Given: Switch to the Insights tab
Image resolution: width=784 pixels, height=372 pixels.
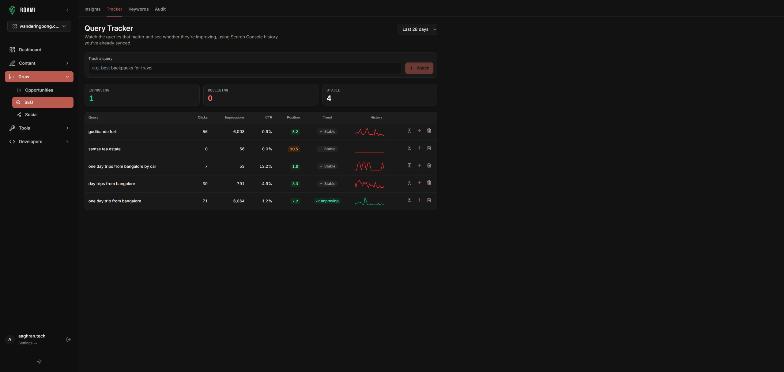Looking at the screenshot, I should [x=92, y=9].
